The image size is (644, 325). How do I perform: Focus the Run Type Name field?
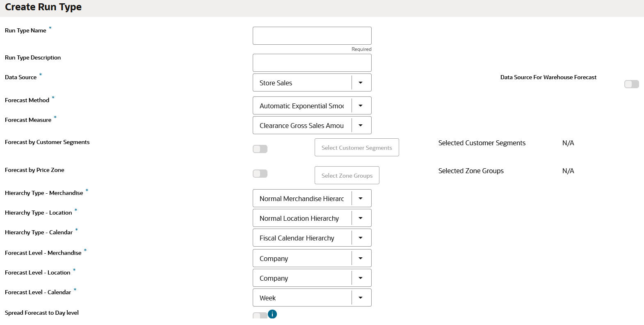[312, 36]
